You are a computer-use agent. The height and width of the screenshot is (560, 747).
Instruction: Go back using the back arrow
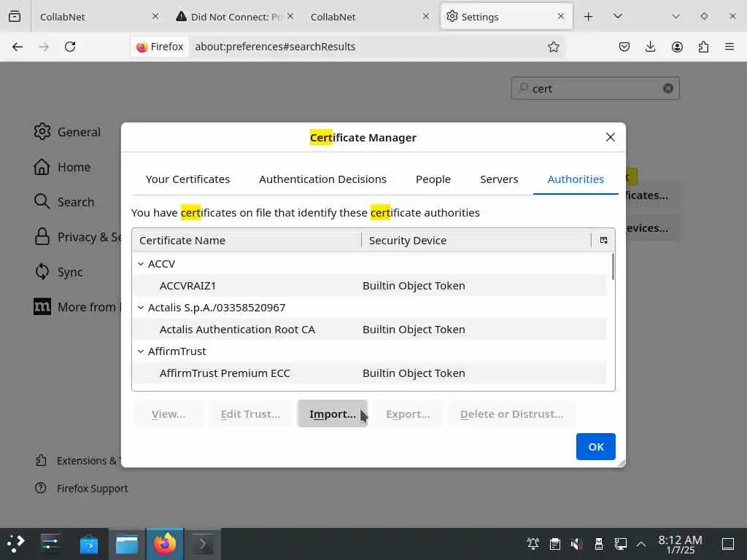click(18, 47)
